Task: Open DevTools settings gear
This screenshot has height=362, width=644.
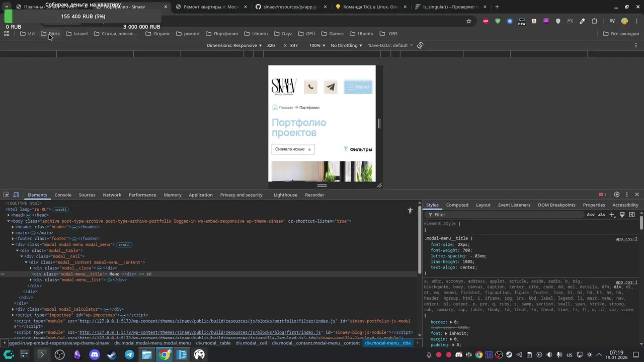Action: 617,195
